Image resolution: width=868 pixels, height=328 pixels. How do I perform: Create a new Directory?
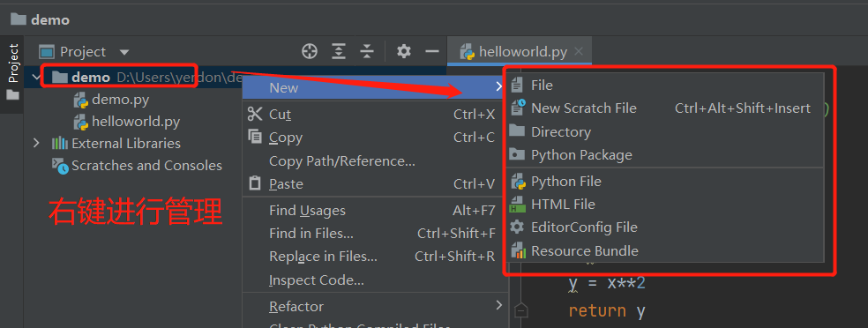(665, 131)
